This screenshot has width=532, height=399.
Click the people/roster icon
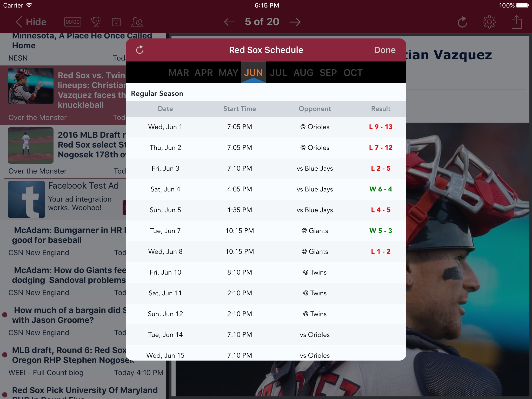(x=137, y=21)
